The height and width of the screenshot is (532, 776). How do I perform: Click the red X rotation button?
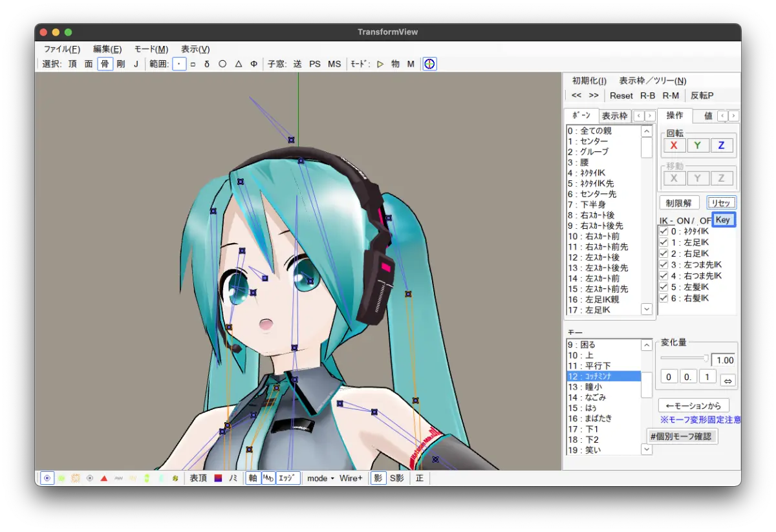674,145
